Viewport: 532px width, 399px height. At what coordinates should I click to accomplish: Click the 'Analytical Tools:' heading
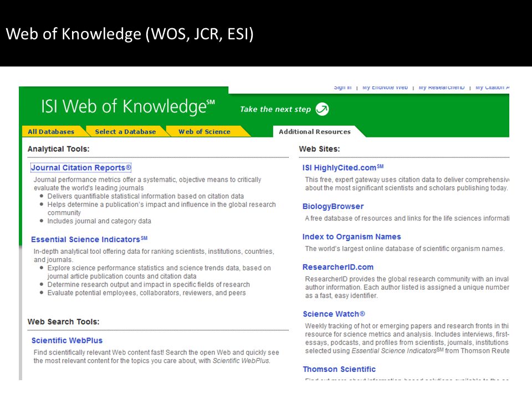click(58, 149)
